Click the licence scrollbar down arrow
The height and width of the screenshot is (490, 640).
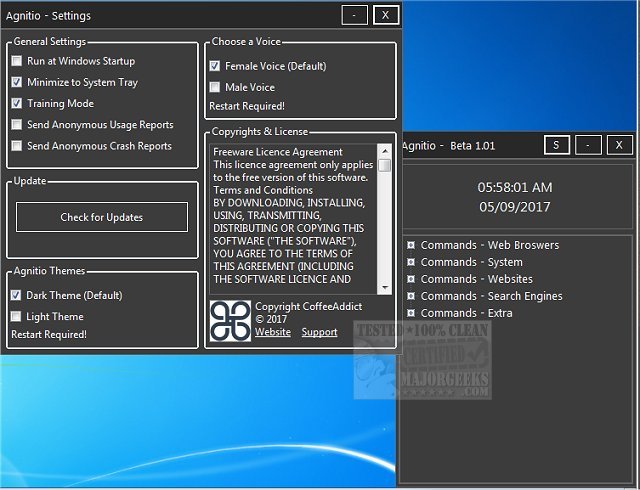pos(384,288)
